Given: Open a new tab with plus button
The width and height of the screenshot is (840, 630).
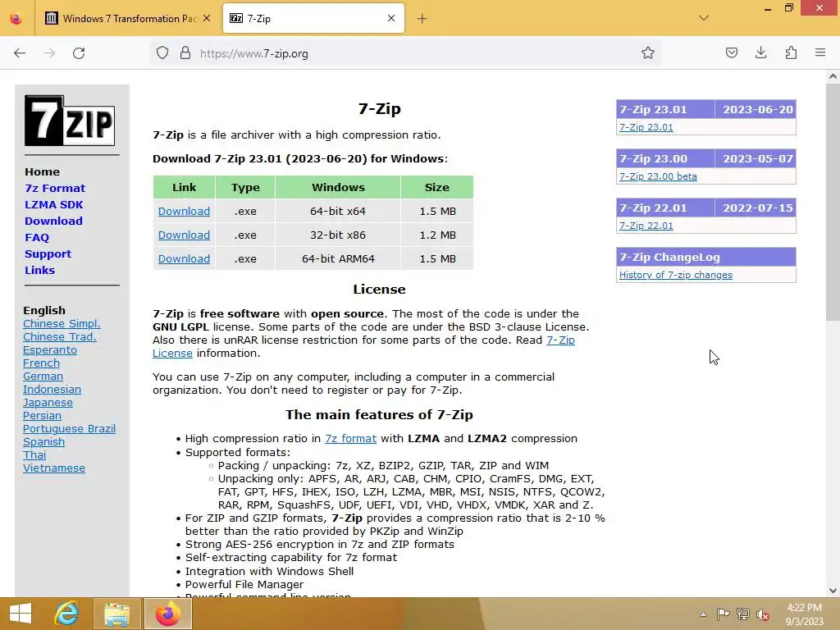Looking at the screenshot, I should 422,19.
